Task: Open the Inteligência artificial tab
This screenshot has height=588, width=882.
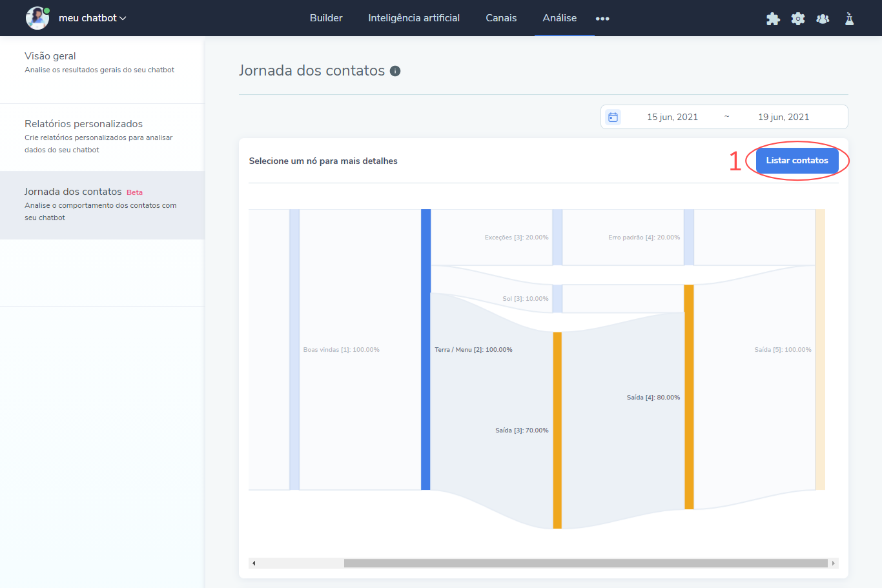Action: click(414, 18)
